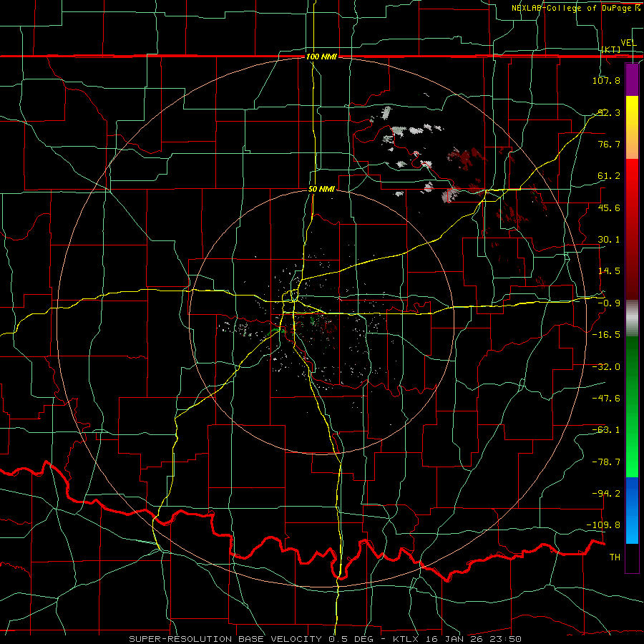
Task: Click the 107.8 velocity scale value
Action: point(606,80)
